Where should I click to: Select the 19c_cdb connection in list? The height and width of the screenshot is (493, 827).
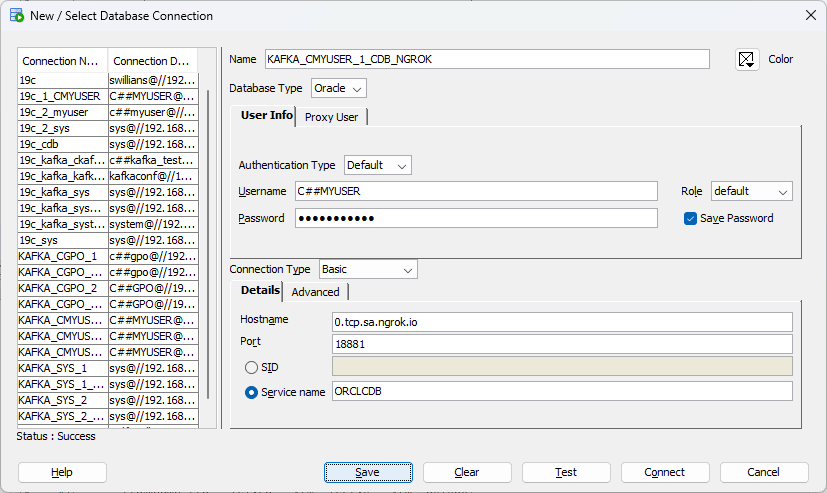62,144
